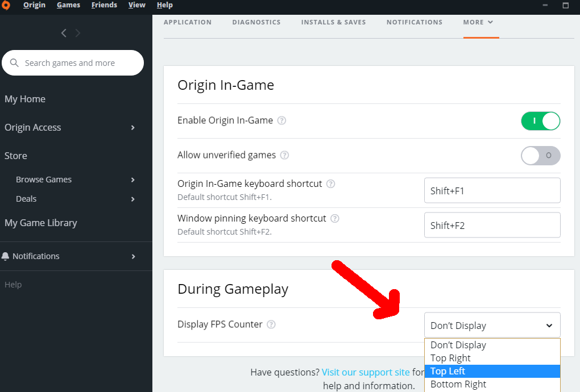Screen dimensions: 580x392
Task: Open the Friends menu
Action: [104, 5]
